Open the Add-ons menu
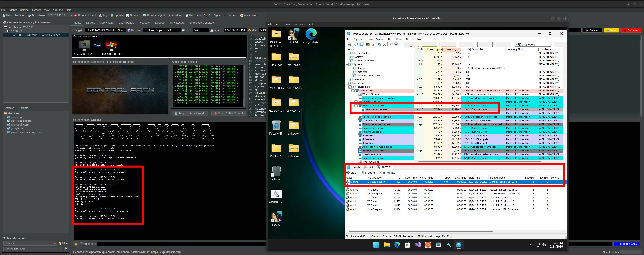This screenshot has width=644, height=255. (x=57, y=10)
